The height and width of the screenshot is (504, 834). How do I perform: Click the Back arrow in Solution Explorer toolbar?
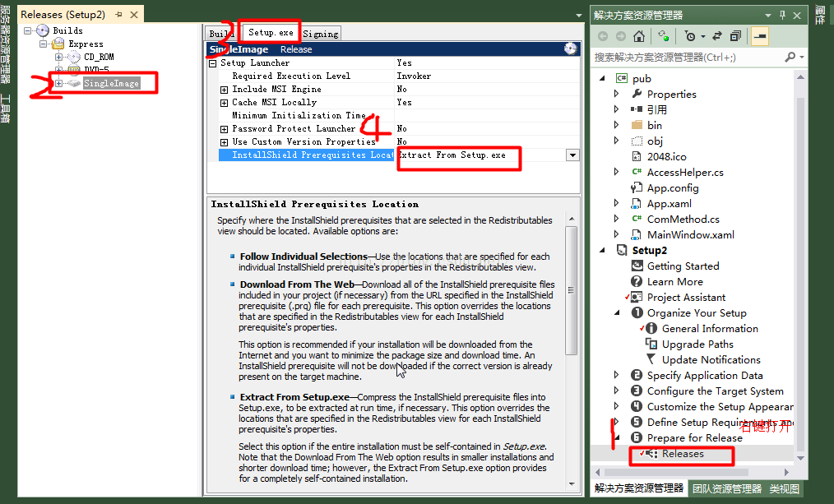(603, 36)
